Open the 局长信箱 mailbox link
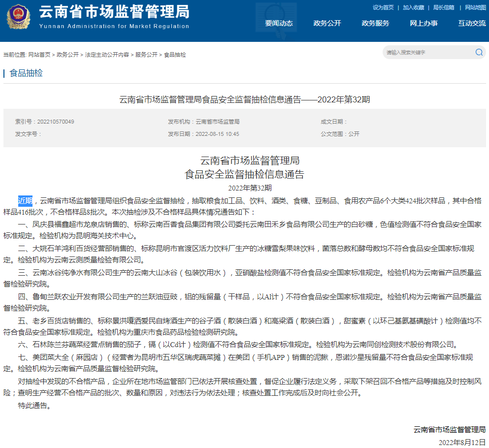 point(443,7)
